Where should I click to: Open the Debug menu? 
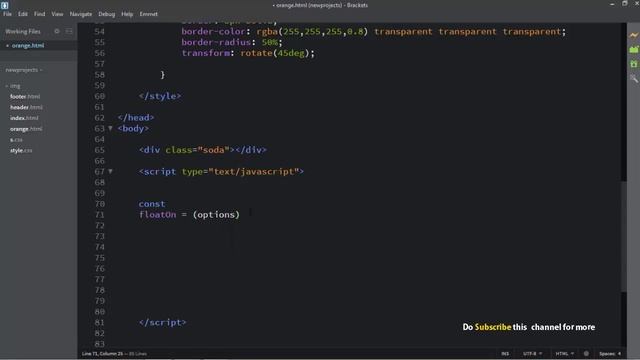[107, 14]
